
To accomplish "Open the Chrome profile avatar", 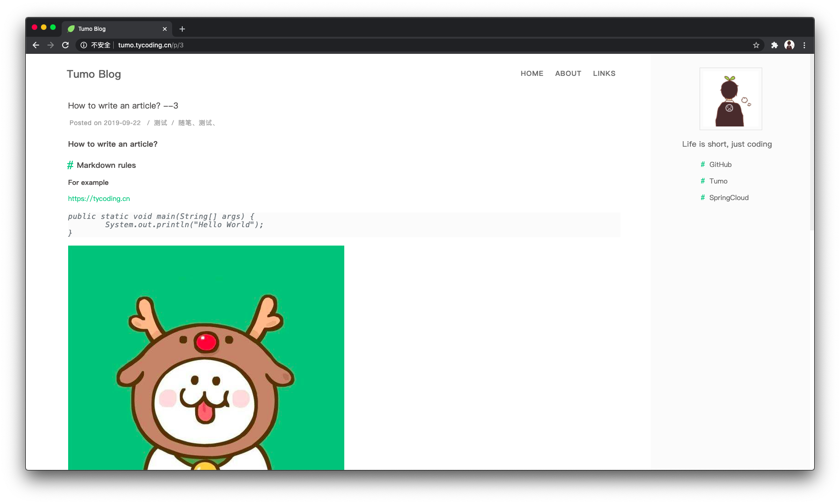I will coord(789,45).
